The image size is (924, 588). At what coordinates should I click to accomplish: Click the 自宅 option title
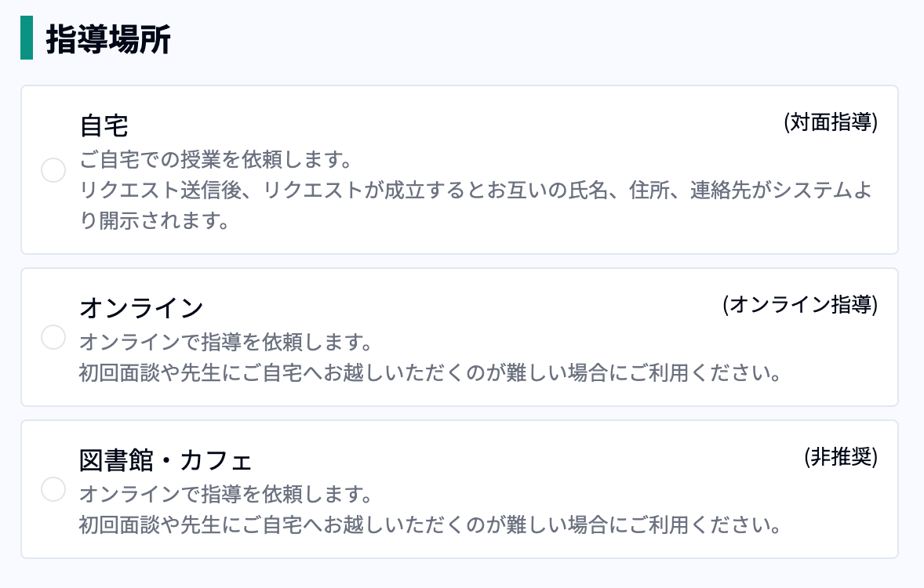tap(104, 125)
